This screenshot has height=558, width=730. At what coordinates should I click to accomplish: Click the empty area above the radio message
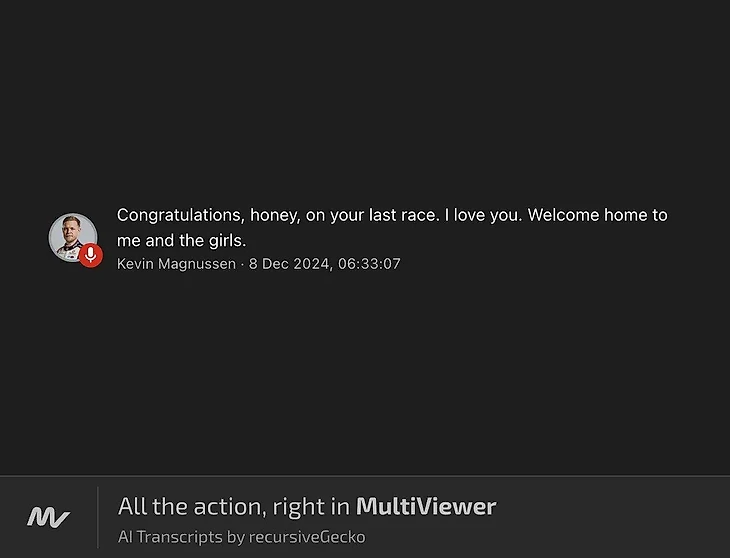pos(365,102)
